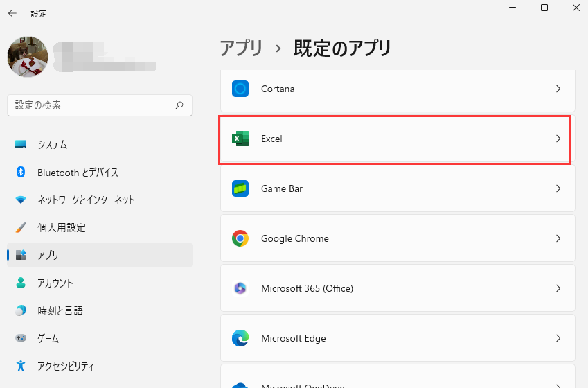Open the システム settings category

[53, 145]
